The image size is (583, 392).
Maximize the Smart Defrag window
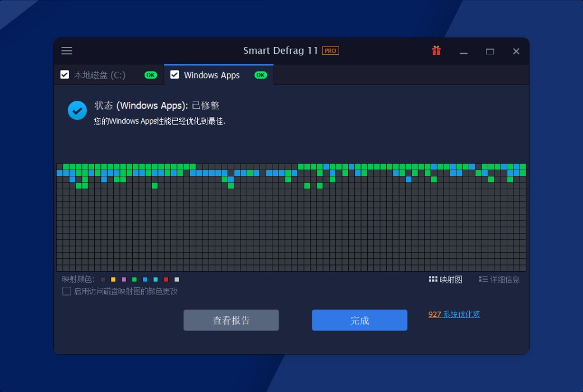[490, 52]
